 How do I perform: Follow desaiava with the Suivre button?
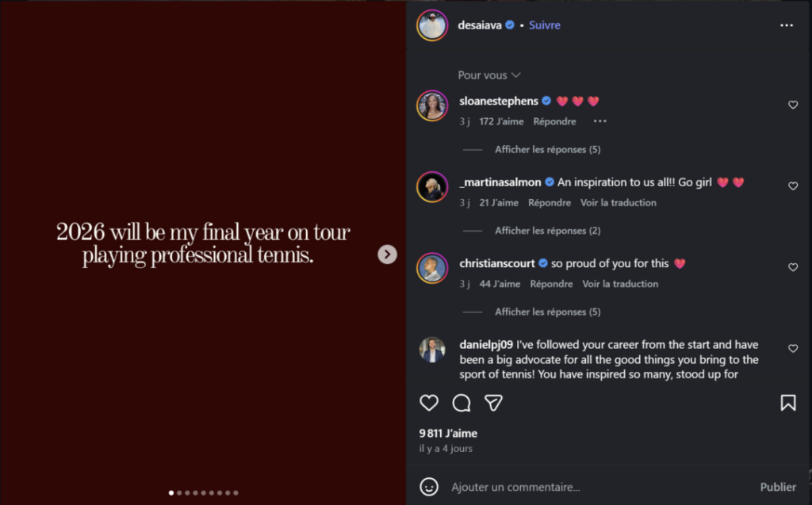[545, 25]
